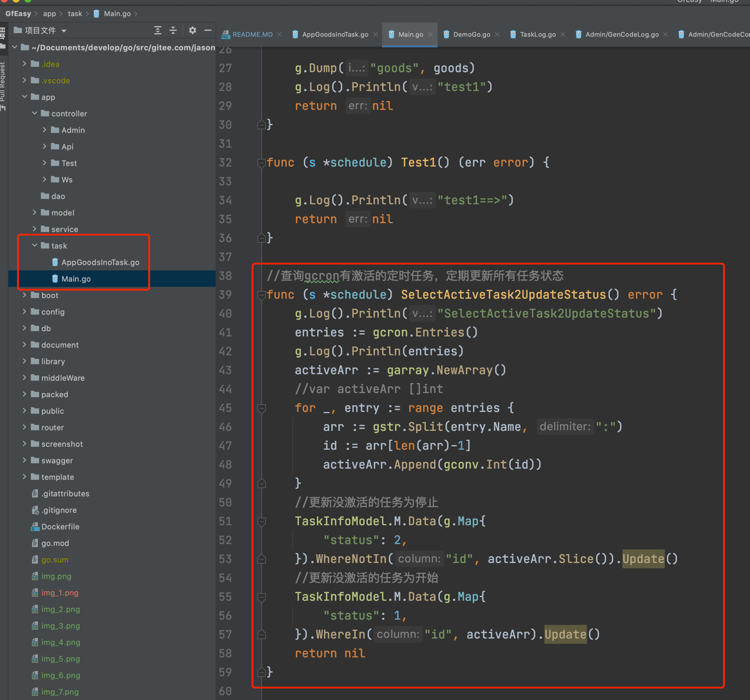This screenshot has width=750, height=700.
Task: Click Main.go in the breadcrumb bar
Action: 112,14
